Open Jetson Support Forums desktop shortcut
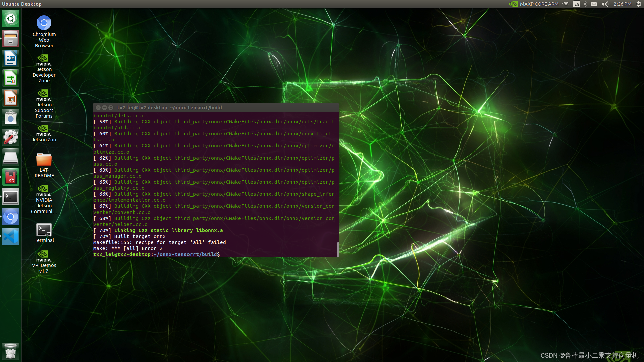 click(44, 104)
